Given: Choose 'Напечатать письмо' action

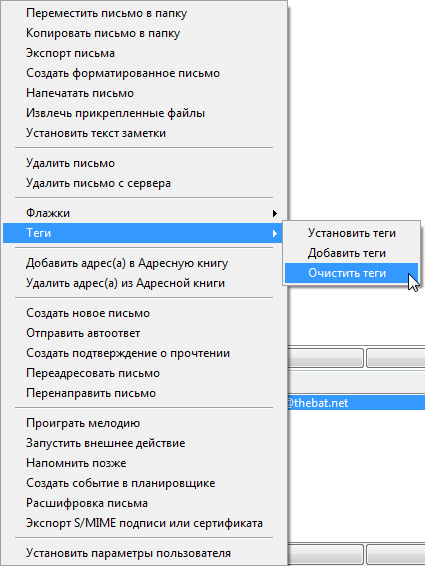Looking at the screenshot, I should point(143,93).
